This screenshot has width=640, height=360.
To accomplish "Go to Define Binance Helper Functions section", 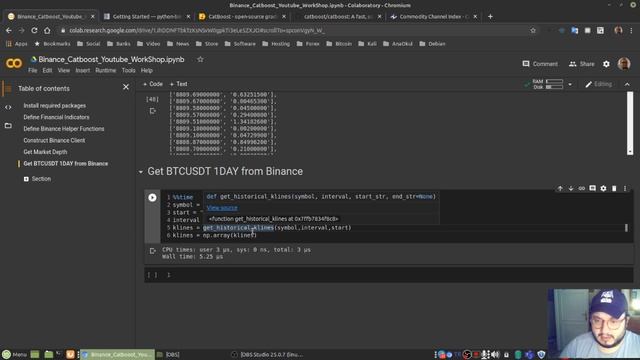I will click(x=64, y=129).
